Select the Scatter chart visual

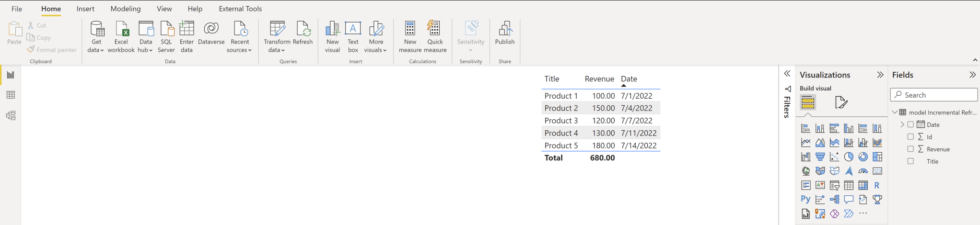point(834,157)
